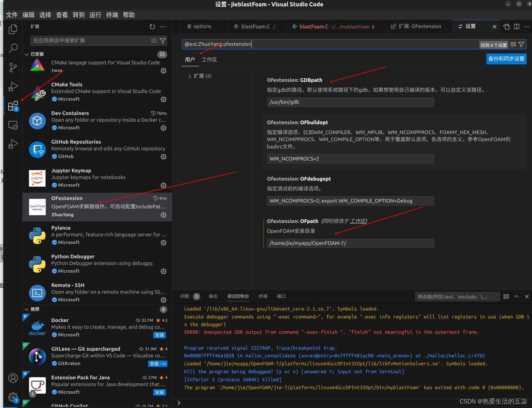The width and height of the screenshot is (532, 408).
Task: Open the Source Control view
Action: coord(13,67)
